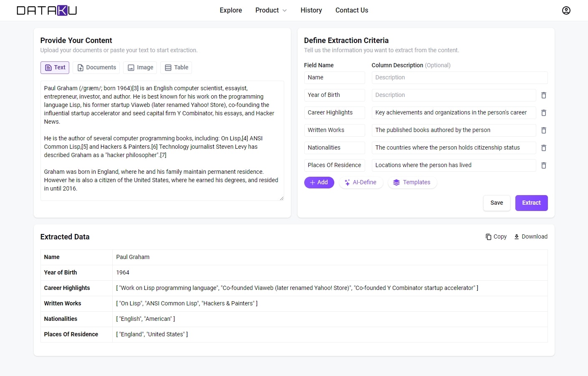Click the "Places Of Residence" row label in Extracted Data
The width and height of the screenshot is (588, 376).
tap(71, 335)
